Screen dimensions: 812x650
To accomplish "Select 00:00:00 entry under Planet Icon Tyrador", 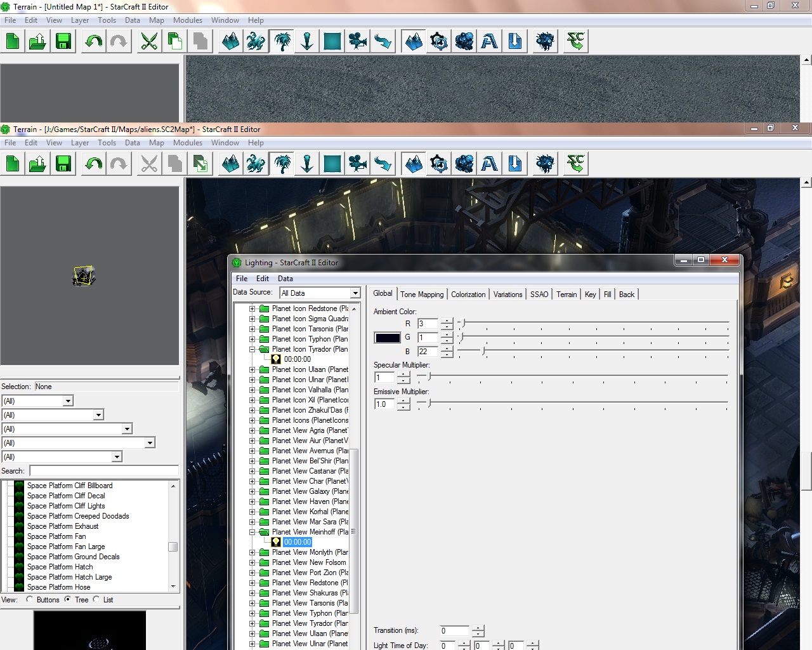I will point(297,359).
